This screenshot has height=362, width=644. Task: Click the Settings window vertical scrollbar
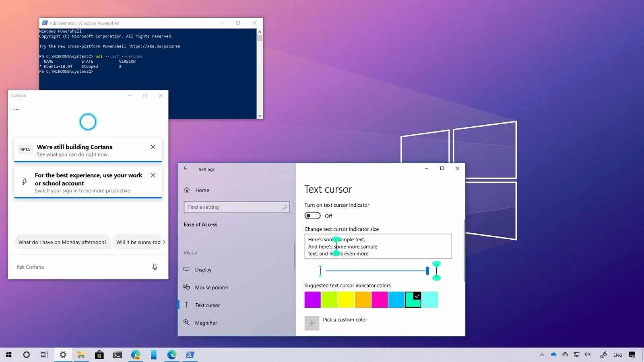[464, 251]
